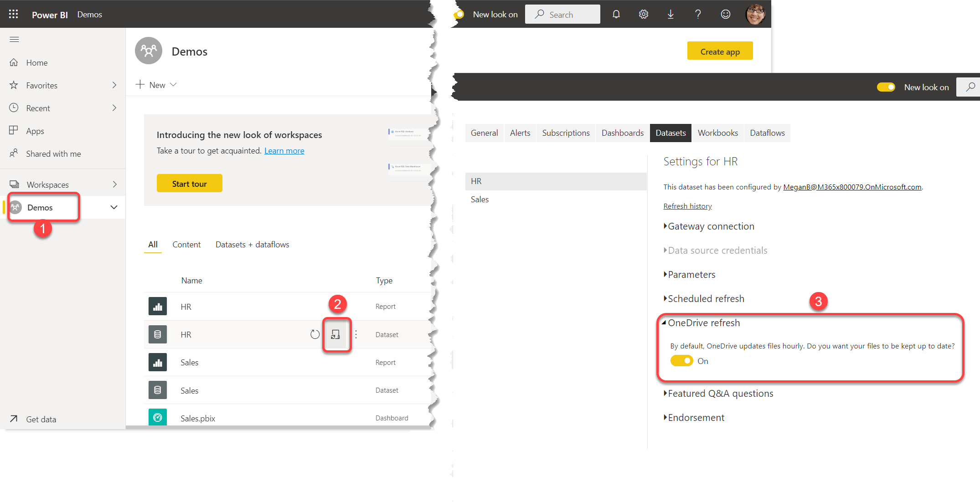Open notifications bell icon
The height and width of the screenshot is (502, 980).
[x=616, y=14]
